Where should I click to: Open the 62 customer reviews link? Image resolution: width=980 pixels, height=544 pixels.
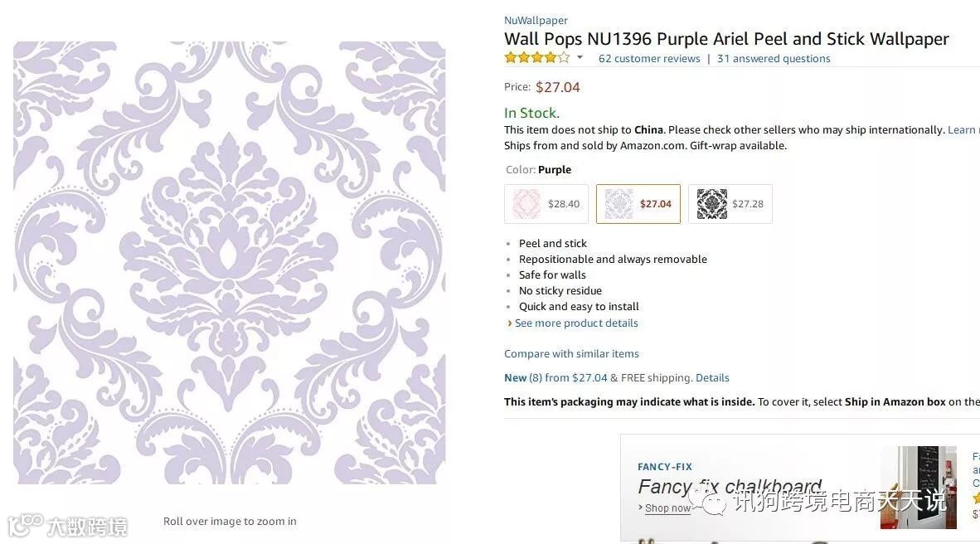point(649,59)
